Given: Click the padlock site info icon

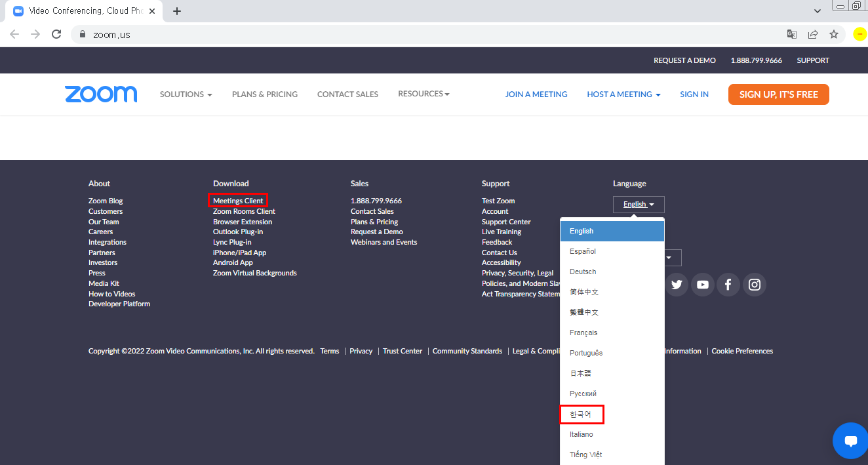Looking at the screenshot, I should [x=83, y=34].
